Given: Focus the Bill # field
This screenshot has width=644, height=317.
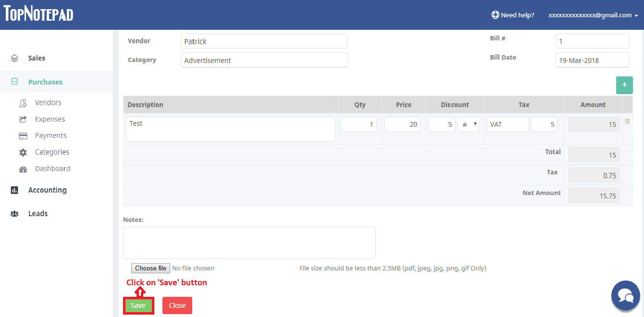Looking at the screenshot, I should click(593, 41).
